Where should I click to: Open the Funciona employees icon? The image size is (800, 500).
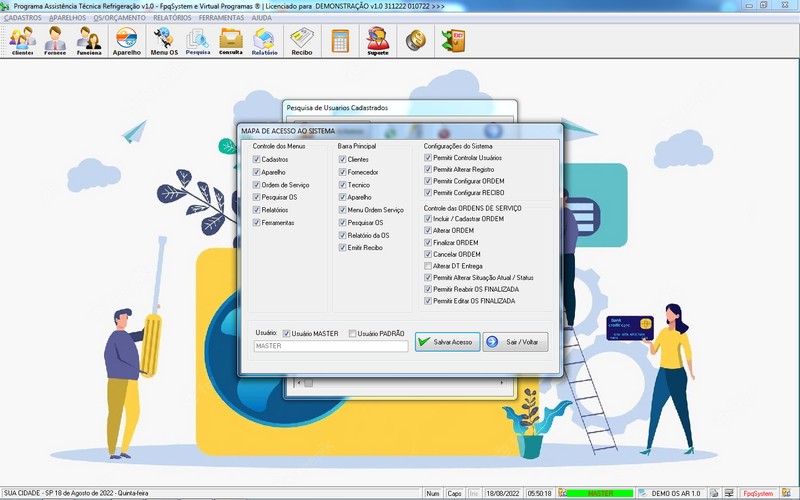tap(89, 40)
